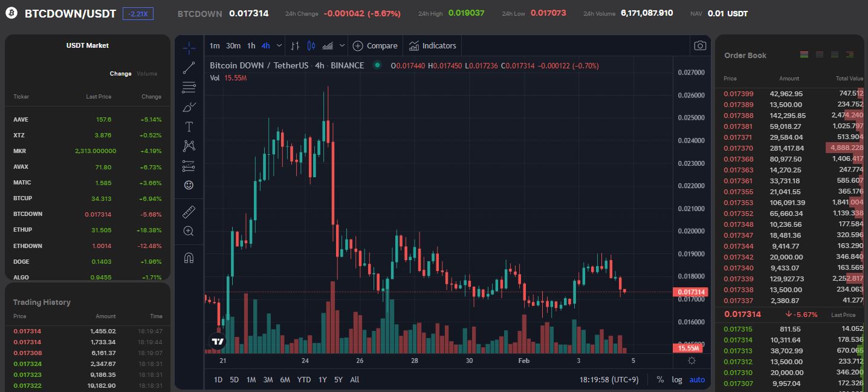This screenshot has height=392, width=868.
Task: Open the Indicators menu
Action: tap(433, 45)
